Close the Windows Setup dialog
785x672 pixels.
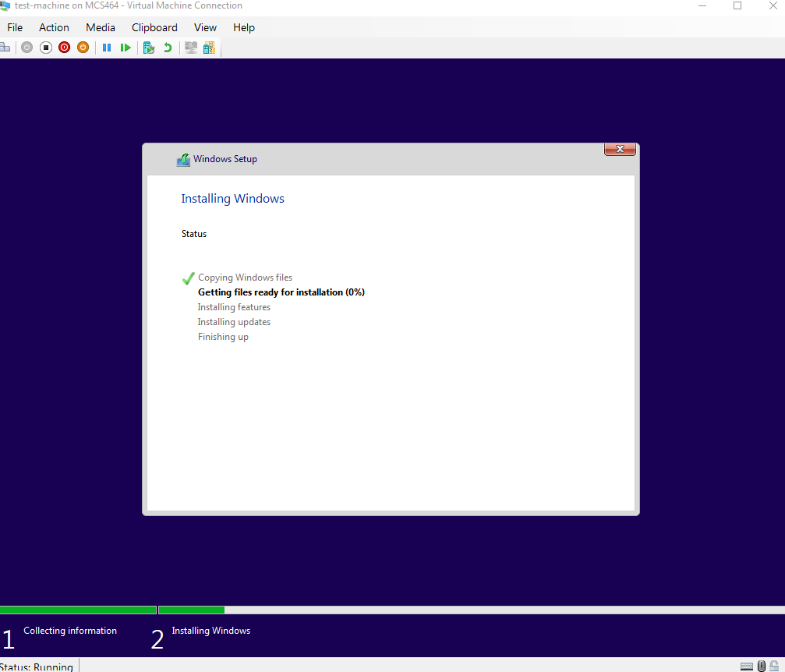coord(620,149)
